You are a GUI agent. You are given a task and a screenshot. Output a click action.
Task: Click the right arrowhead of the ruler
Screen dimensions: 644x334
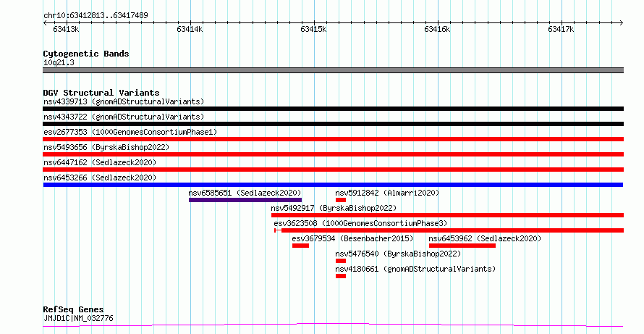click(x=621, y=23)
